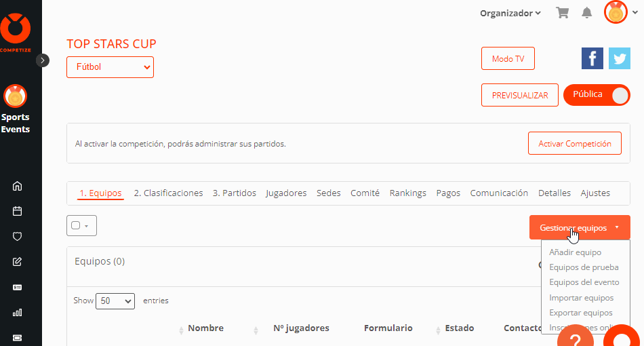The width and height of the screenshot is (644, 346).
Task: Share on Twitter
Action: click(x=620, y=58)
